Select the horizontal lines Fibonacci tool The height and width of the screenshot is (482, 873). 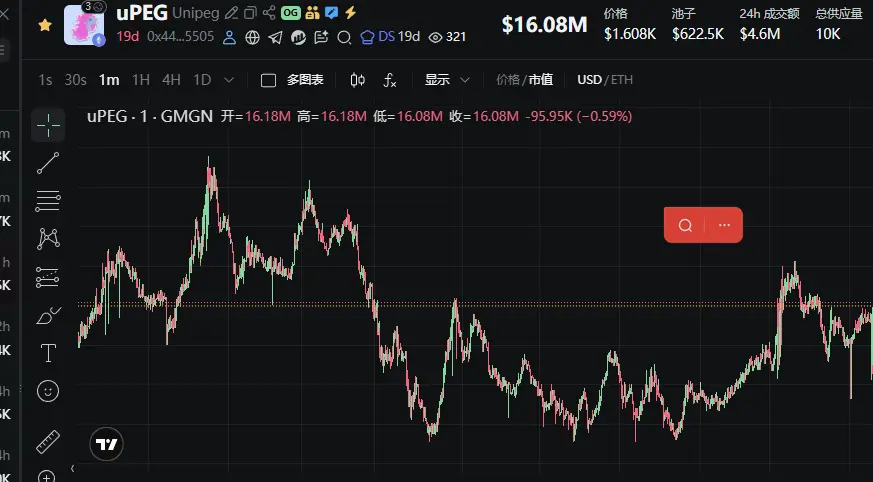click(x=48, y=201)
